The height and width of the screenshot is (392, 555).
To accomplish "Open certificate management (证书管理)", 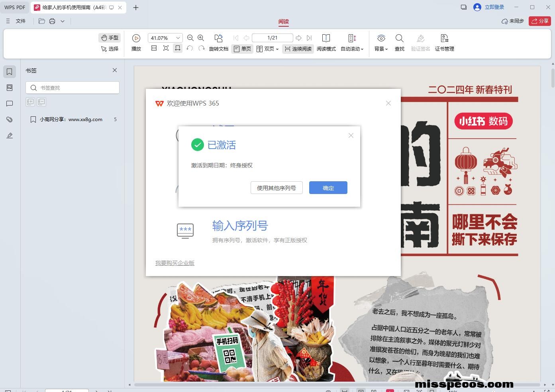I will pyautogui.click(x=445, y=43).
